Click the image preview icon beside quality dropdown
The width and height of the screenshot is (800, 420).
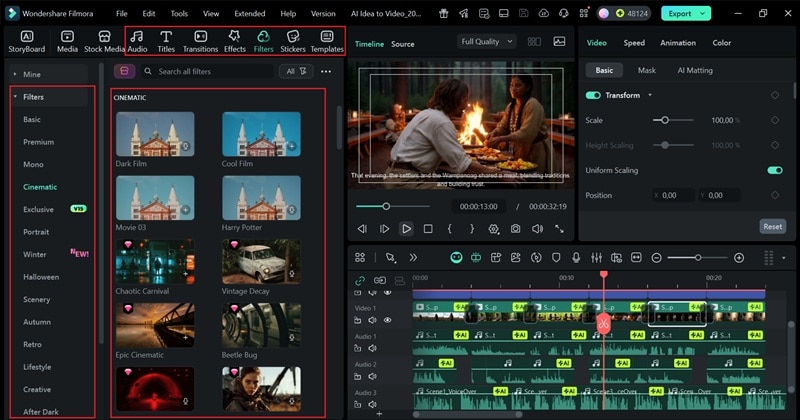click(560, 42)
